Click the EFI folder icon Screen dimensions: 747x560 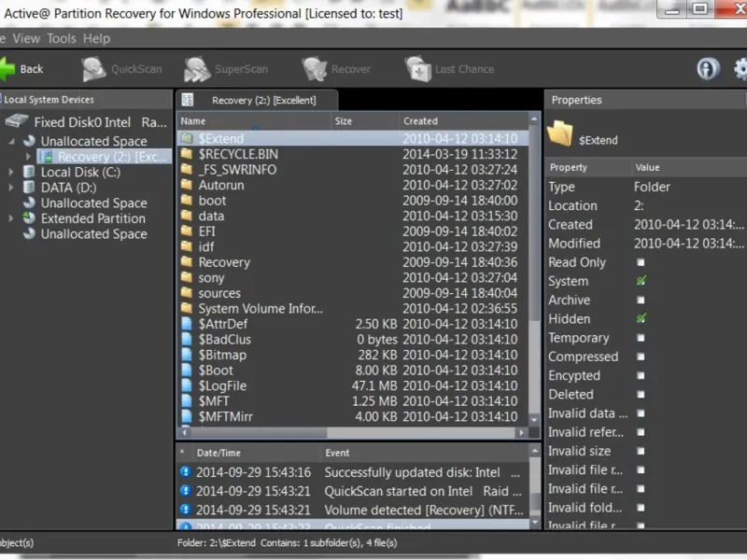[187, 231]
